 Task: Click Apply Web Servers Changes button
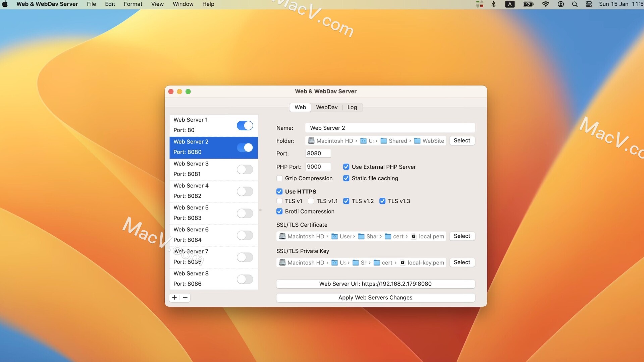pos(375,297)
